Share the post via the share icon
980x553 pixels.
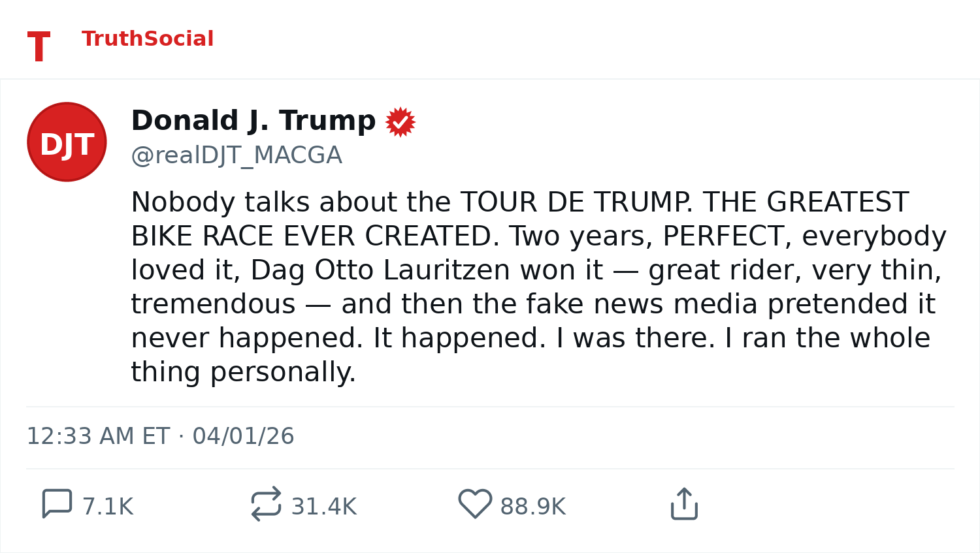point(684,504)
